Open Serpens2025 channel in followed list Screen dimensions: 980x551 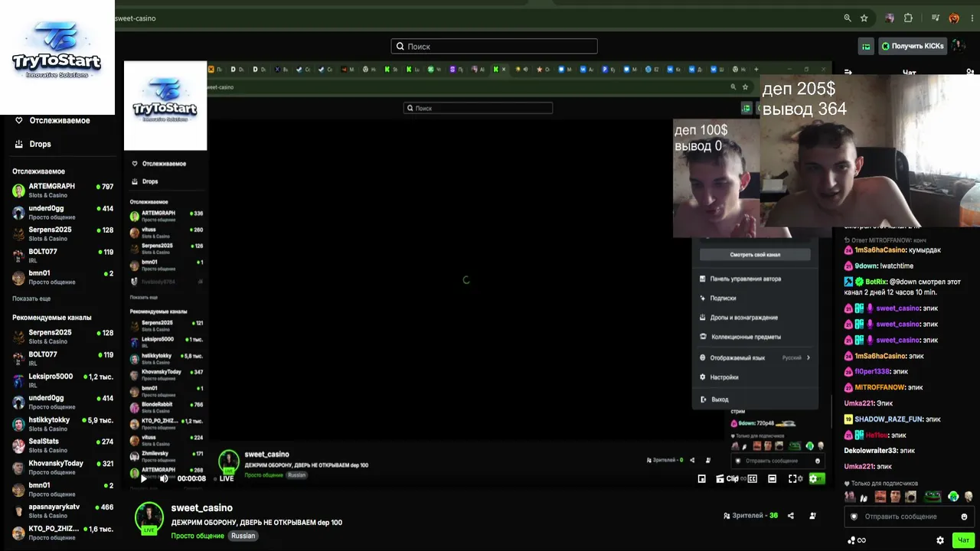point(63,234)
